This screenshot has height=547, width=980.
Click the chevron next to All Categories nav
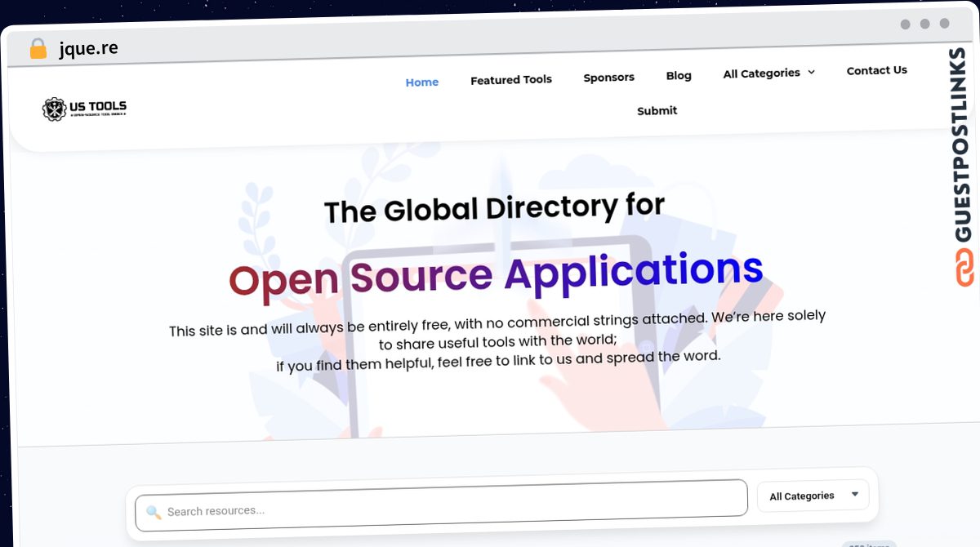(x=811, y=72)
